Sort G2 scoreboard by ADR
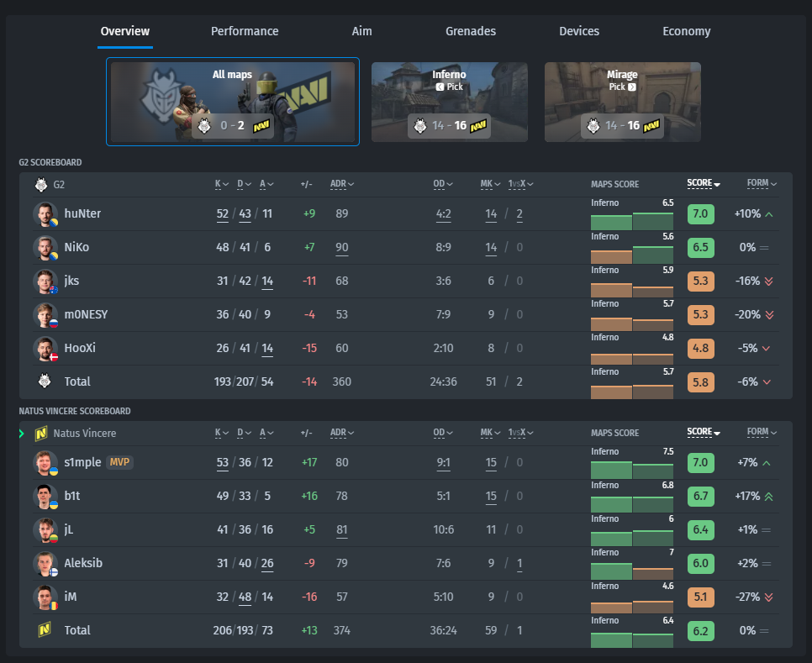Screen dimensions: 812x663 pyautogui.click(x=342, y=184)
